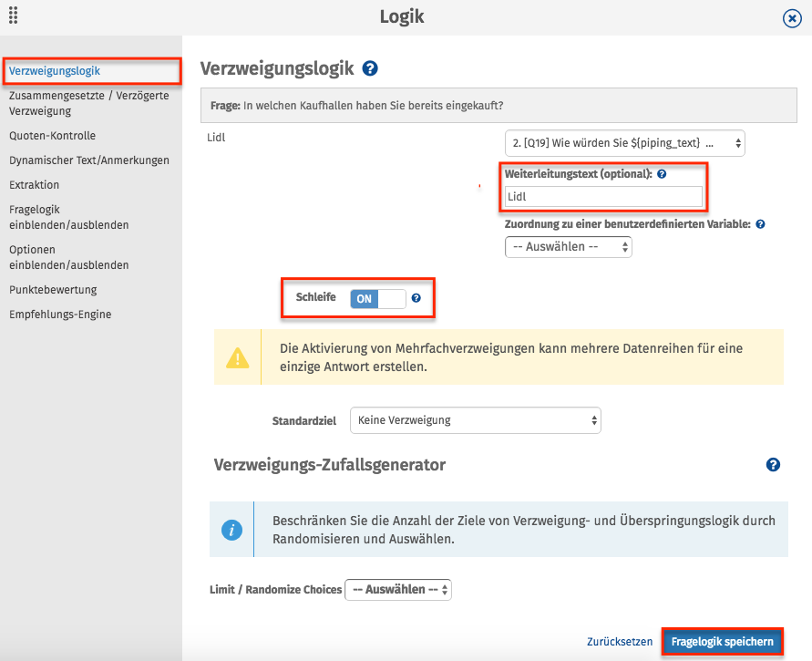Open help for Verzweigungs-Zufallsgenerator
The height and width of the screenshot is (661, 812).
pyautogui.click(x=773, y=465)
